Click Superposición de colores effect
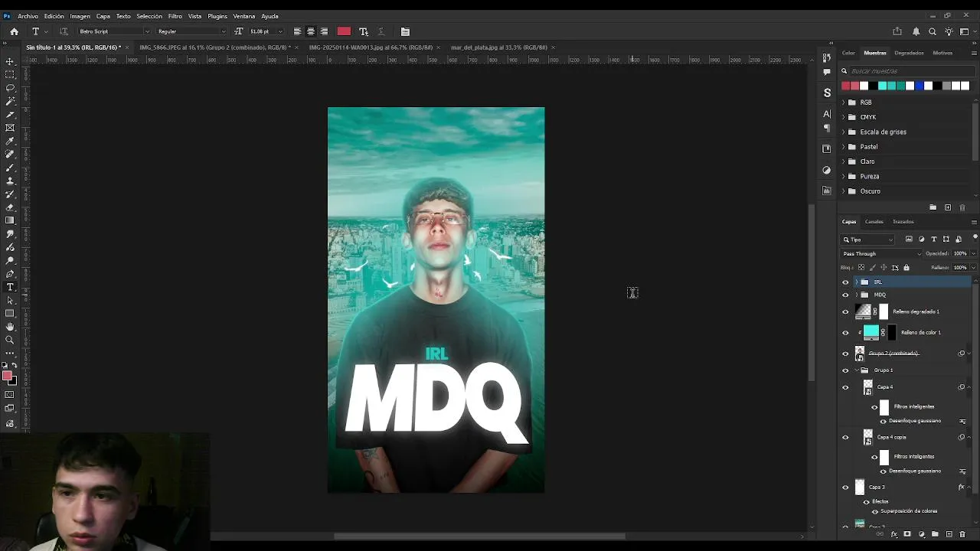The width and height of the screenshot is (980, 551). (909, 511)
